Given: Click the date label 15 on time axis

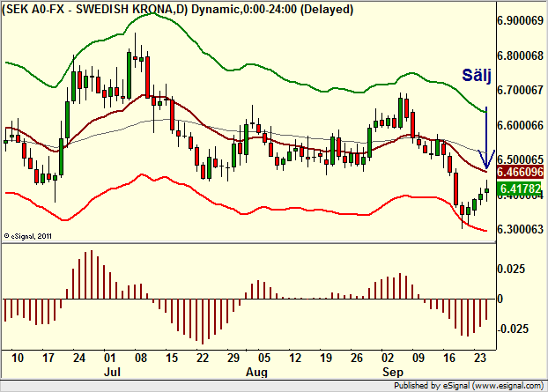Looking at the screenshot, I should tap(172, 359).
